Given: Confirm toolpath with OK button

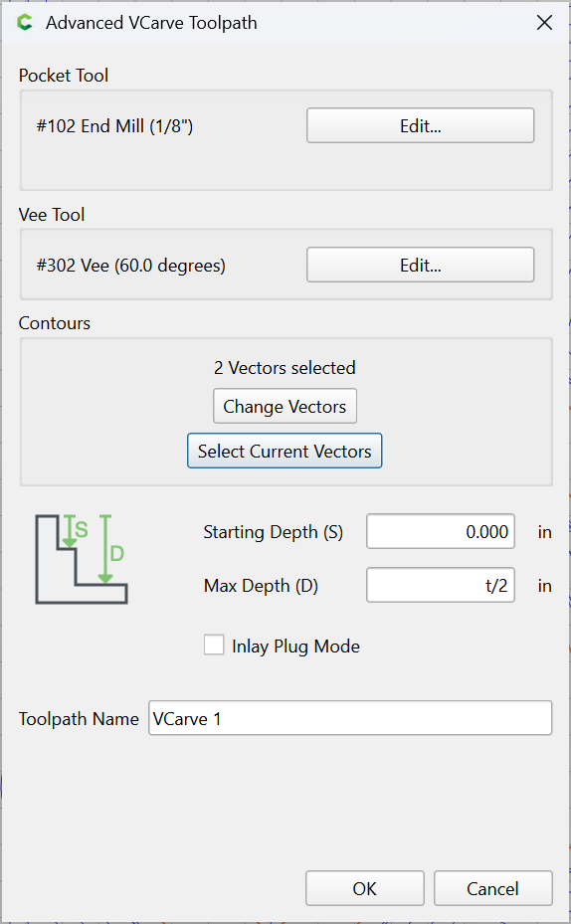Looking at the screenshot, I should pos(365,888).
